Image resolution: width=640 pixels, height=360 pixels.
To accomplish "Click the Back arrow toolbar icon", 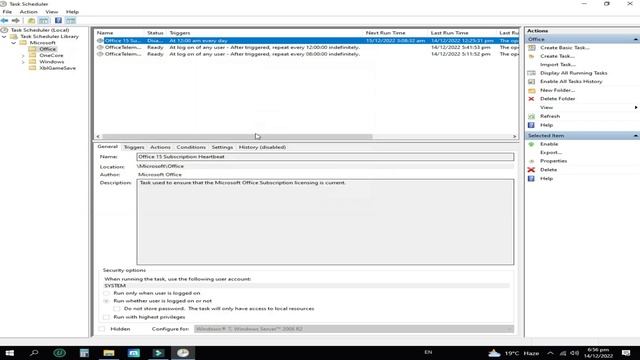I will (4, 20).
